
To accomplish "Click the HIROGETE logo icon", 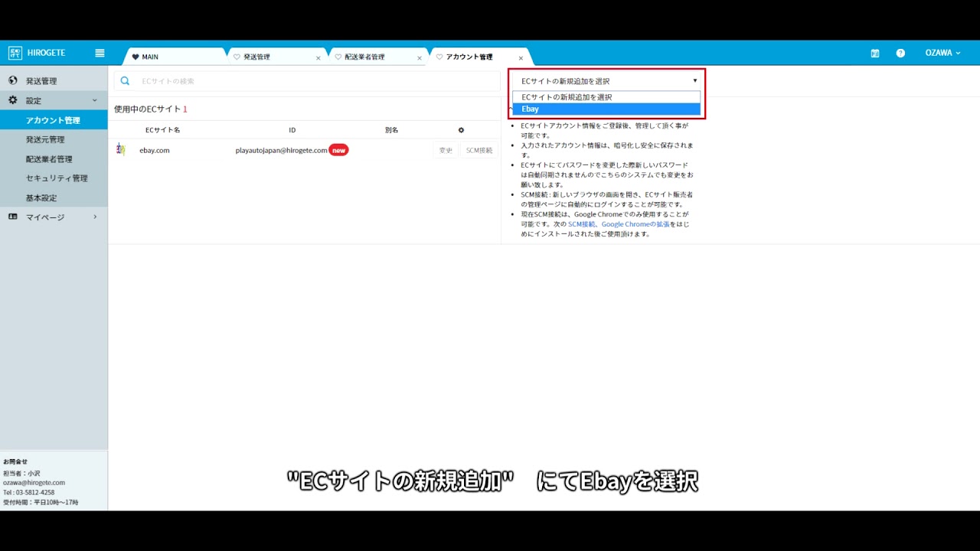I will 15,53.
